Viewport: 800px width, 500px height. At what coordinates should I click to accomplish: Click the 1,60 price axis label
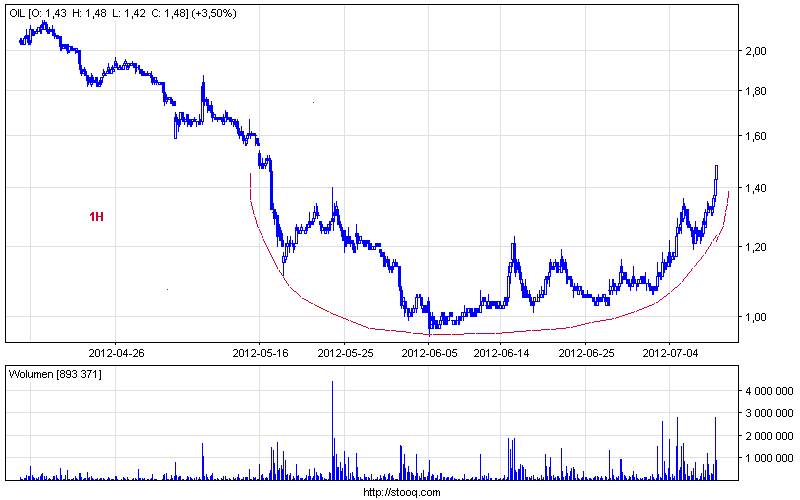coord(756,136)
